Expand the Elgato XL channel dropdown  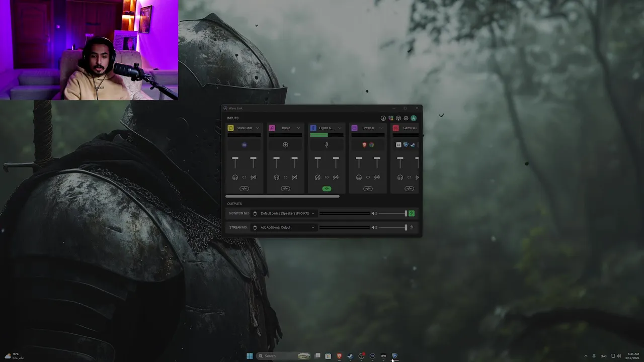pyautogui.click(x=340, y=128)
